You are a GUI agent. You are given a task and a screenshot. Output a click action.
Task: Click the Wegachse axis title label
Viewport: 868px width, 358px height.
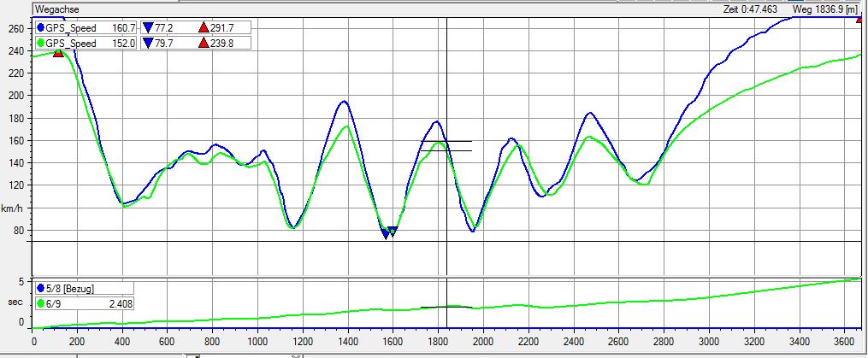pos(53,9)
